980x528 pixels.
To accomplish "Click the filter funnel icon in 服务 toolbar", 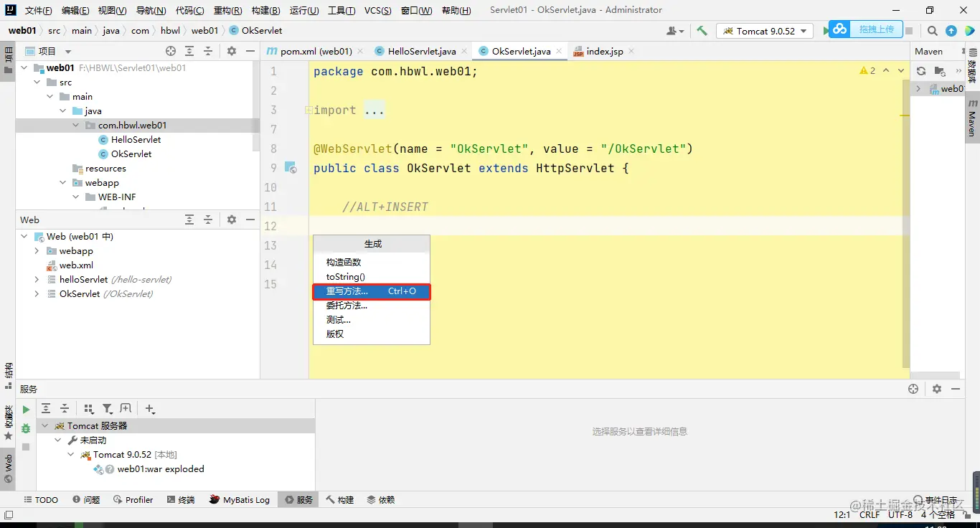I will [108, 408].
